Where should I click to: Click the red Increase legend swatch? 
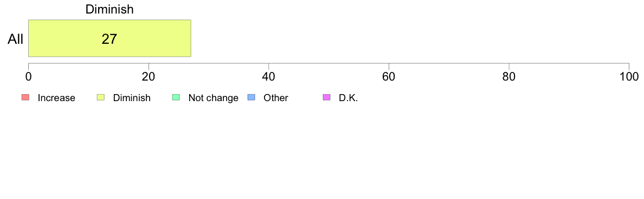point(25,97)
